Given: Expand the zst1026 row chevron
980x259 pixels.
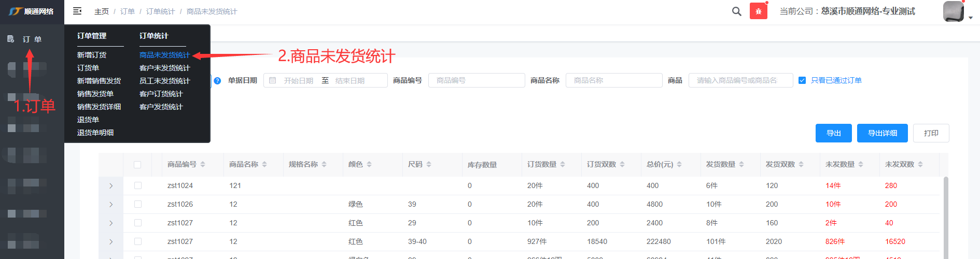Looking at the screenshot, I should (111, 205).
